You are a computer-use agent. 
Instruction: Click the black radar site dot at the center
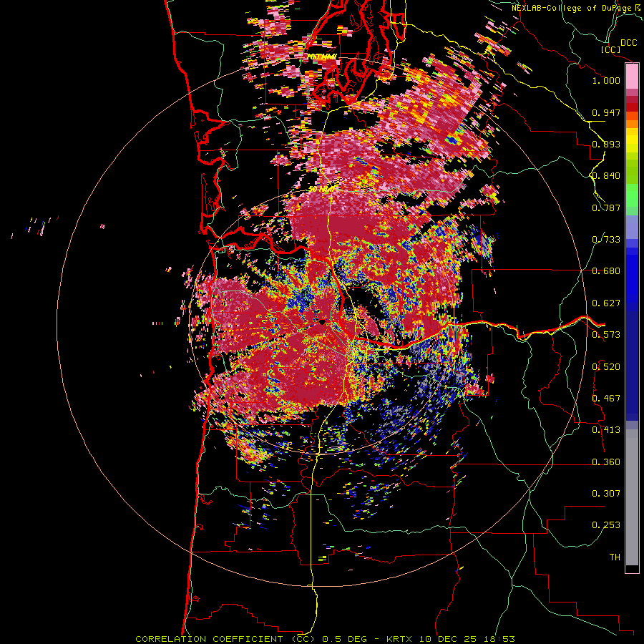(321, 322)
